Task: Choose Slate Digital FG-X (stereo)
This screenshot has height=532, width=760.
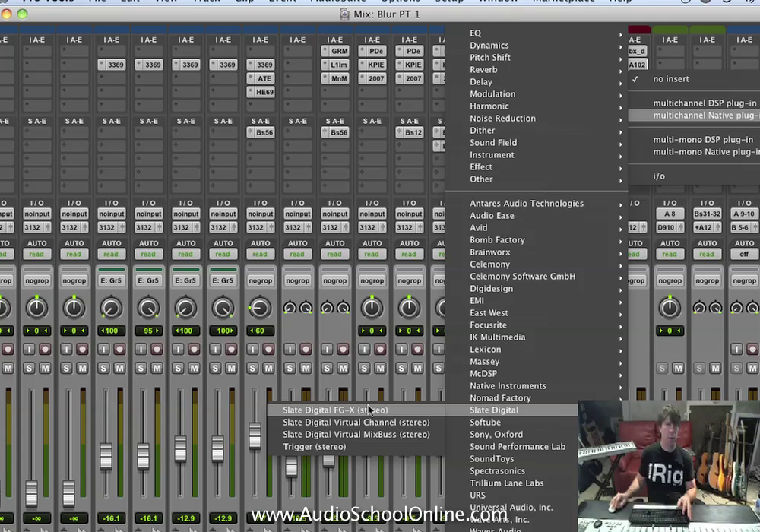Action: coord(356,410)
